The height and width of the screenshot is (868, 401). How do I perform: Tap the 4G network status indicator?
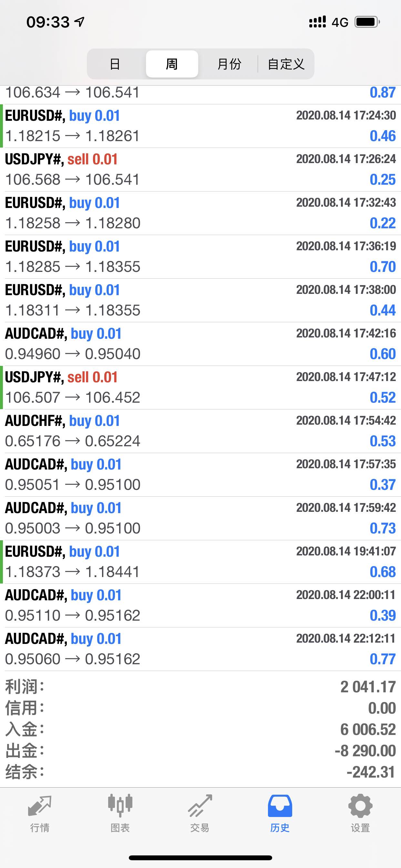pyautogui.click(x=340, y=23)
